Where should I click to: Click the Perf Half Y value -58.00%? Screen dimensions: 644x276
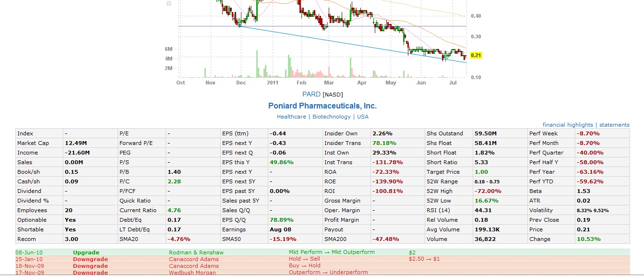click(590, 162)
